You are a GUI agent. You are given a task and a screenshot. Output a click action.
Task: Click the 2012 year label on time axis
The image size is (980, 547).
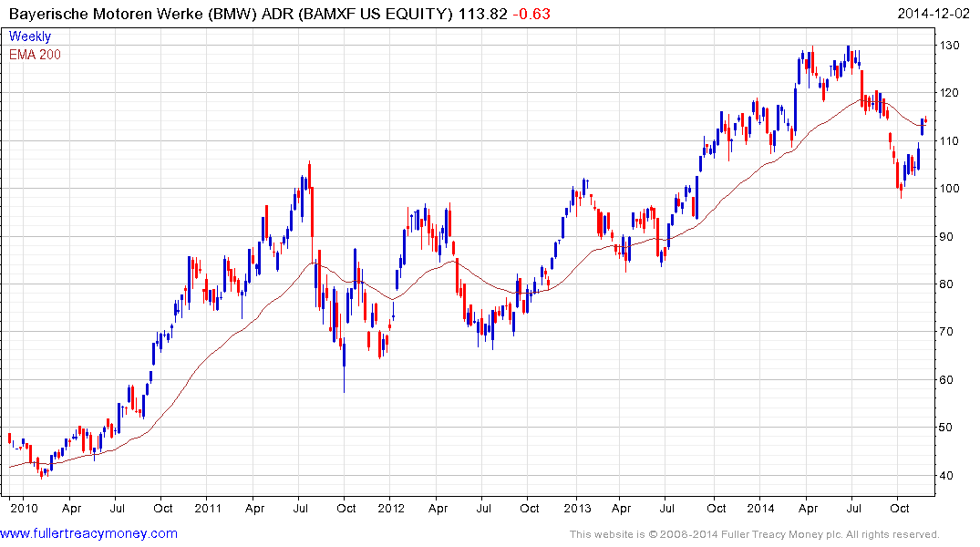(x=390, y=508)
